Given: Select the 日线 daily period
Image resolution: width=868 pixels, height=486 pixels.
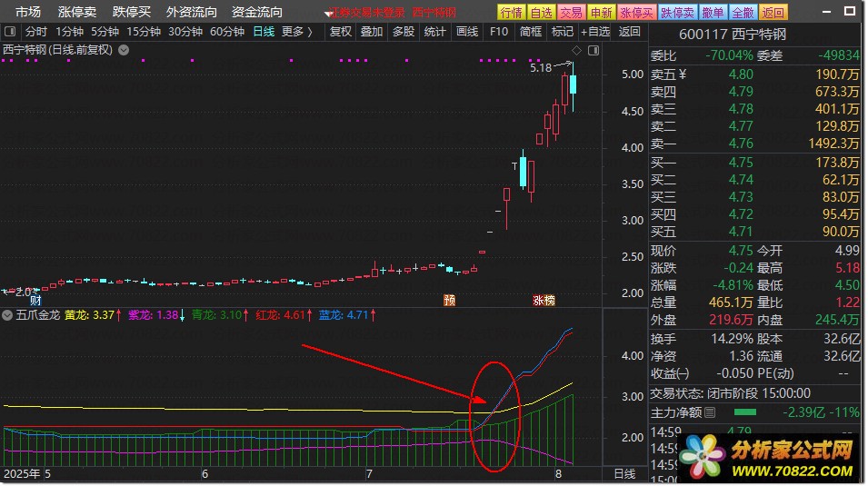Looking at the screenshot, I should (x=264, y=32).
